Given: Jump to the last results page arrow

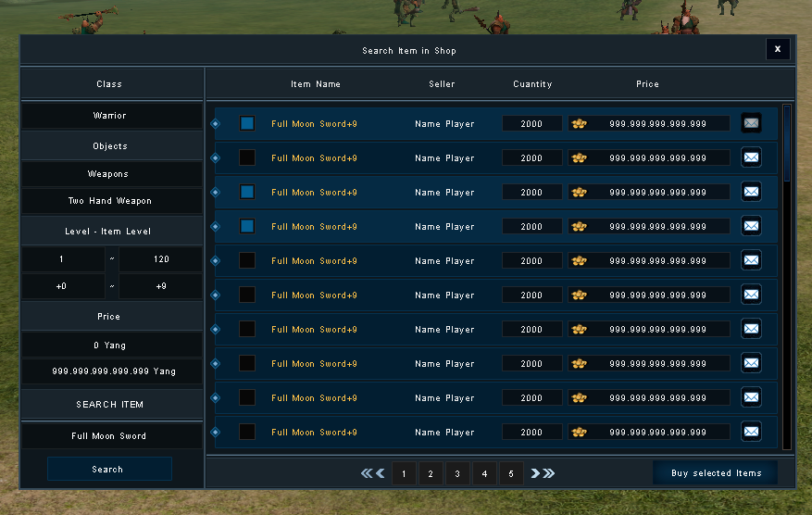Looking at the screenshot, I should [549, 473].
